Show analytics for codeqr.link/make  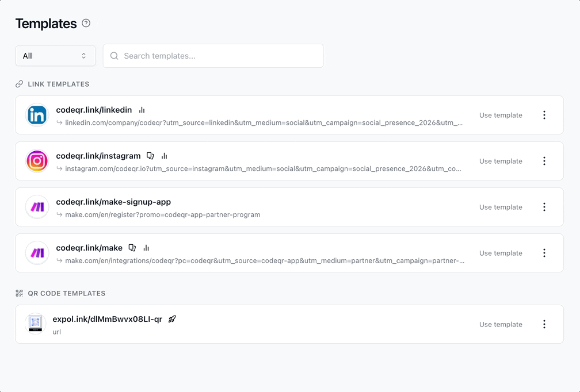[x=146, y=248]
